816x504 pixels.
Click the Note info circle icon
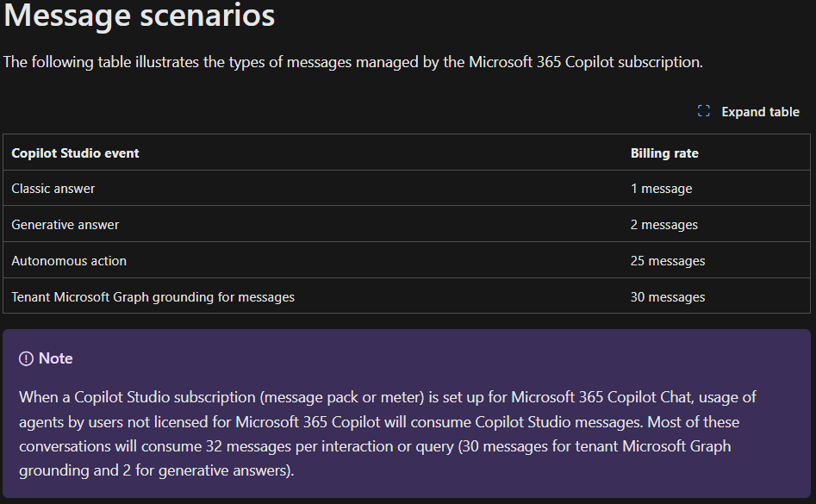click(x=26, y=358)
